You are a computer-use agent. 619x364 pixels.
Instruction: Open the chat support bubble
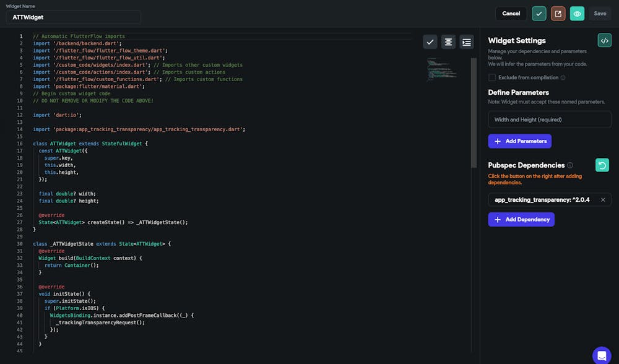click(x=601, y=355)
